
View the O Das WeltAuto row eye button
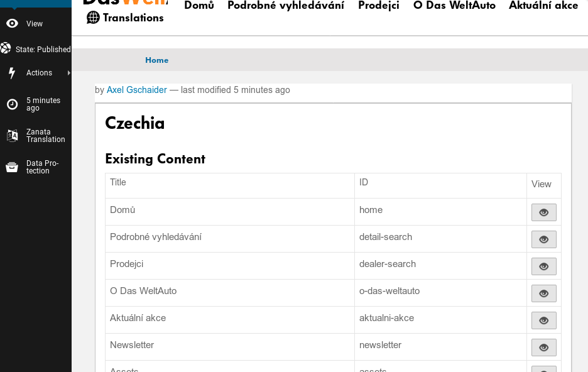(x=544, y=293)
